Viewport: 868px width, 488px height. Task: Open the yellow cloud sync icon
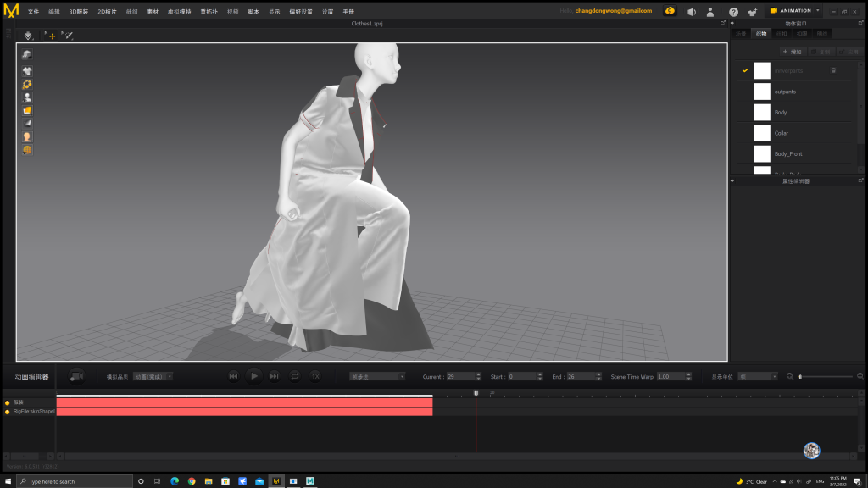670,11
